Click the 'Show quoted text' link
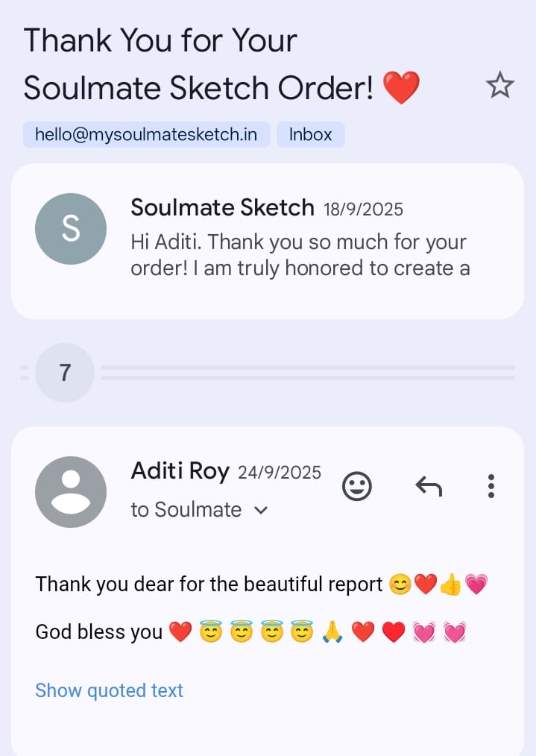This screenshot has height=756, width=536. [109, 690]
